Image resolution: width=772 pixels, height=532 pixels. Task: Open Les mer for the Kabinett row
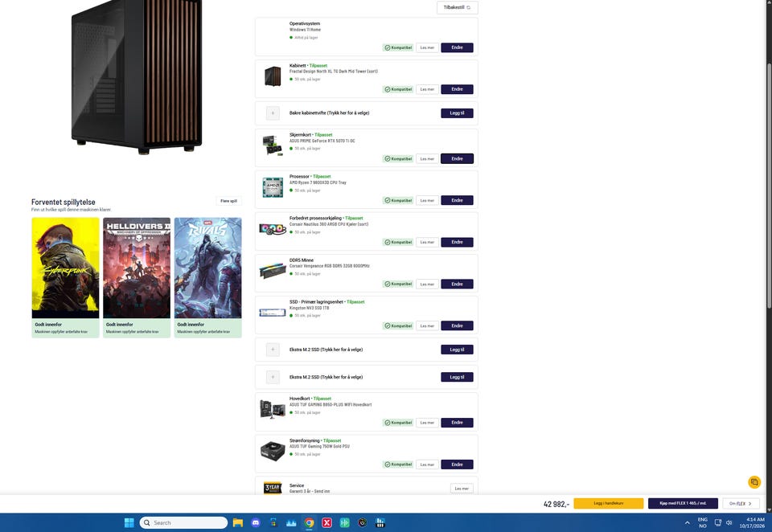point(427,89)
